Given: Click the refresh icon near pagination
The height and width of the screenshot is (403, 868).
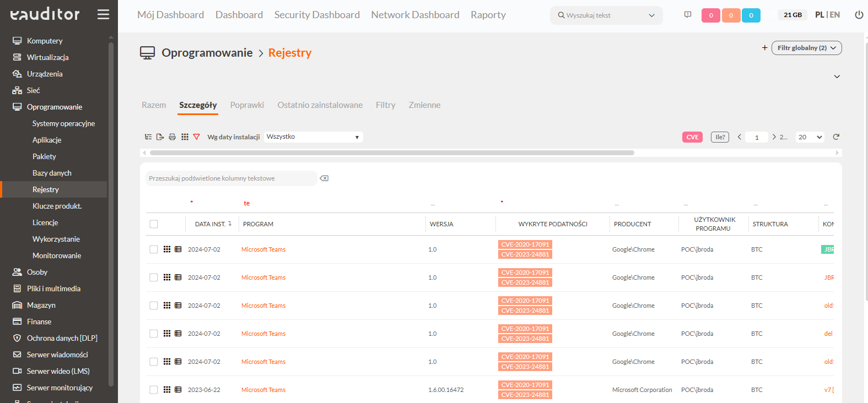Looking at the screenshot, I should [x=836, y=137].
